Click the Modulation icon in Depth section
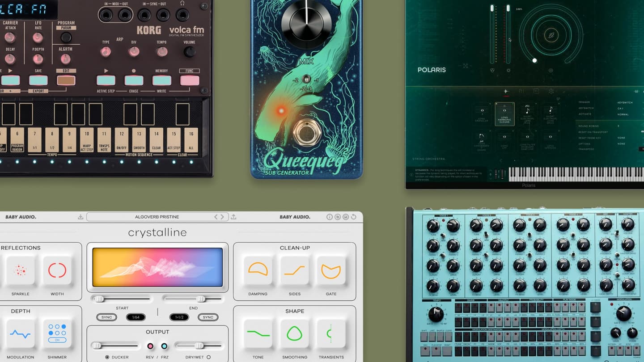This screenshot has width=644, height=362. 20,333
